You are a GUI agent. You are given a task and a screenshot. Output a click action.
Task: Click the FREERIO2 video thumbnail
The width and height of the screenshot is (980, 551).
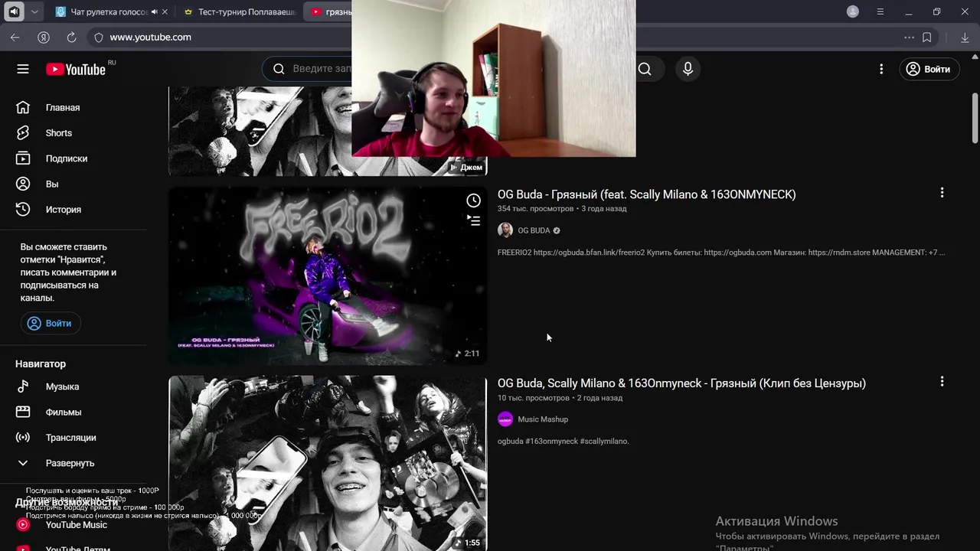(x=328, y=275)
